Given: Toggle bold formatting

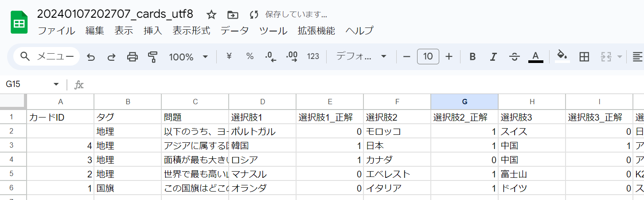Looking at the screenshot, I should (x=472, y=56).
